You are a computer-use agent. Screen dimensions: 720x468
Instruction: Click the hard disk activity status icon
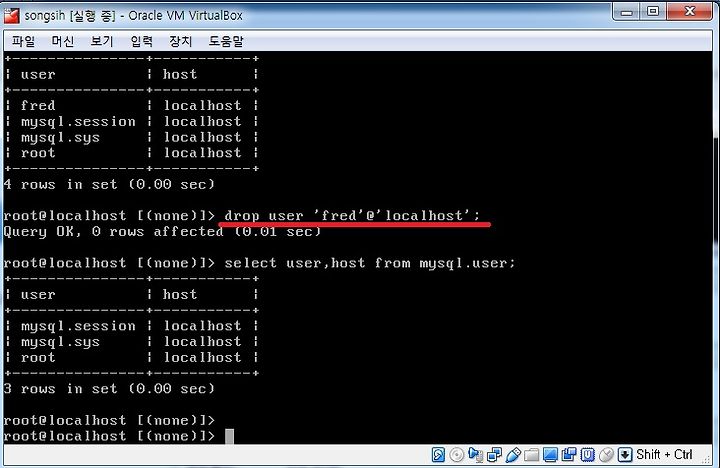click(438, 455)
